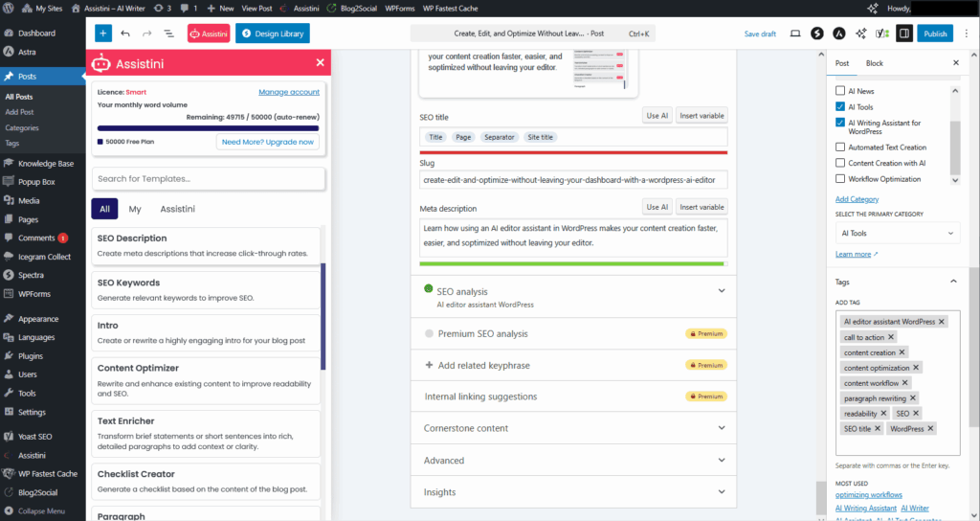Click the updates counter in admin bar
The height and width of the screenshot is (521, 980).
[162, 8]
